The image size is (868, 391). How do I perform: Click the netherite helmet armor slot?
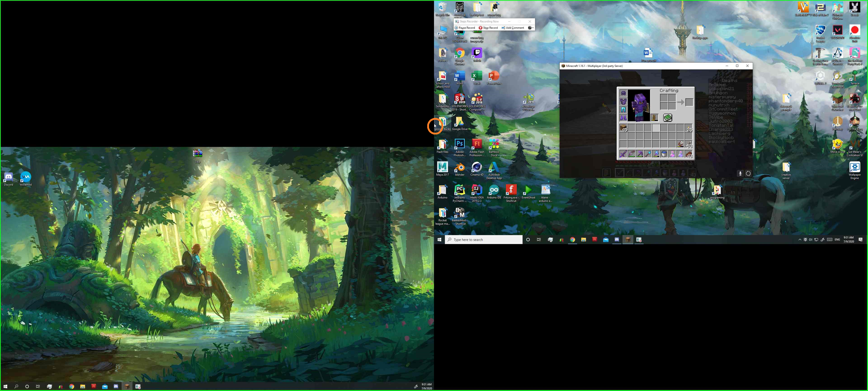pos(623,93)
